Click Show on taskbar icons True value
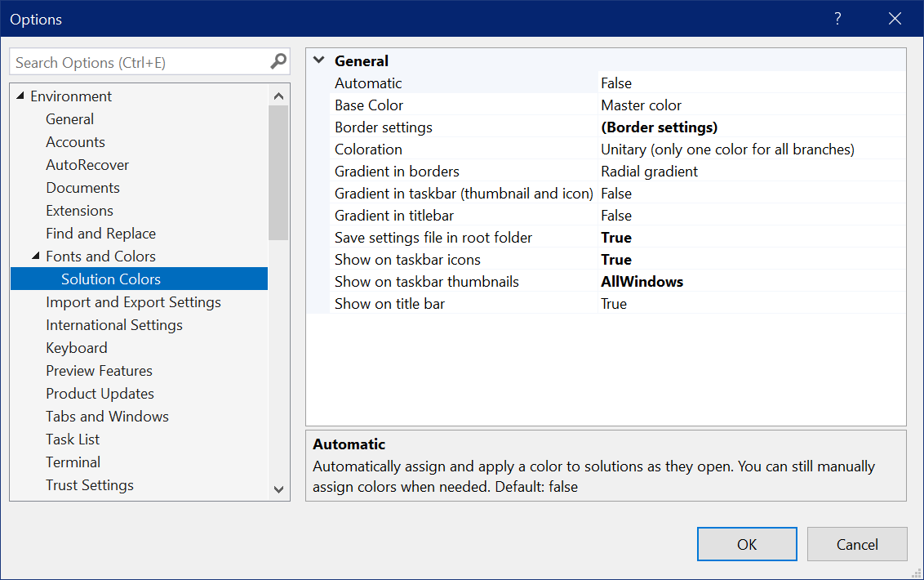The height and width of the screenshot is (580, 924). [x=616, y=260]
